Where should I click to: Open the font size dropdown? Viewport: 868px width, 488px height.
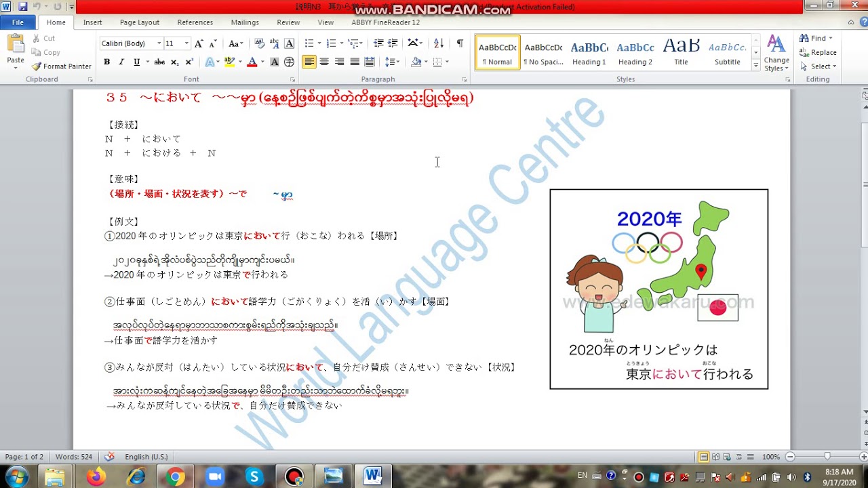[x=186, y=43]
